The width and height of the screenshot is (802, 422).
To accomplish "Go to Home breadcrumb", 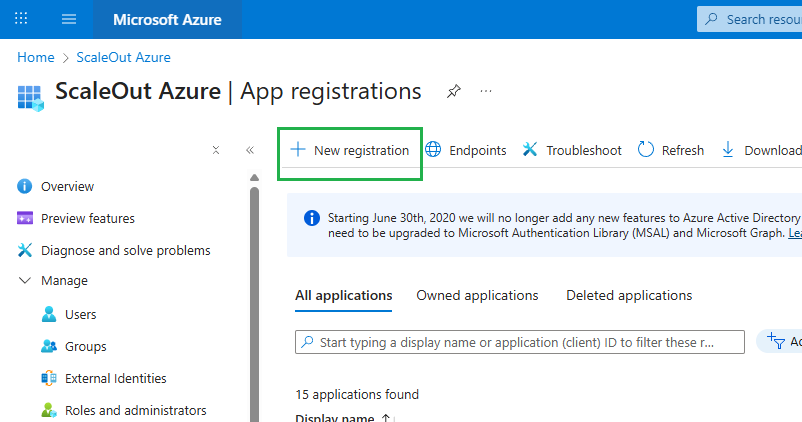I will point(36,57).
